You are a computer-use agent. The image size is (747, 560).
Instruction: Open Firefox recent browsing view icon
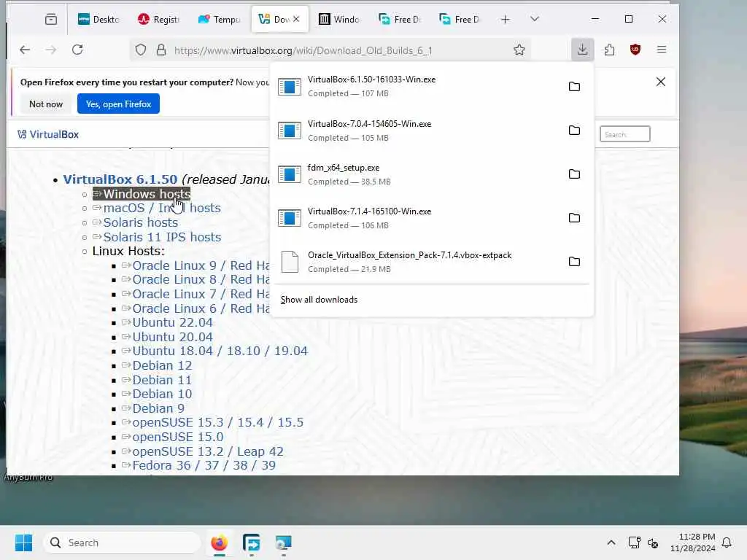pos(51,20)
